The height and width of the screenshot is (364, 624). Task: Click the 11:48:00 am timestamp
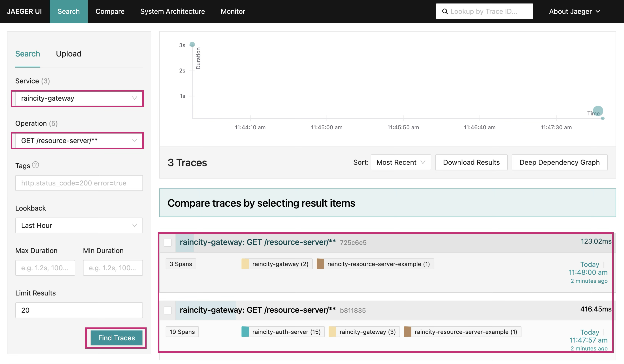tap(588, 272)
